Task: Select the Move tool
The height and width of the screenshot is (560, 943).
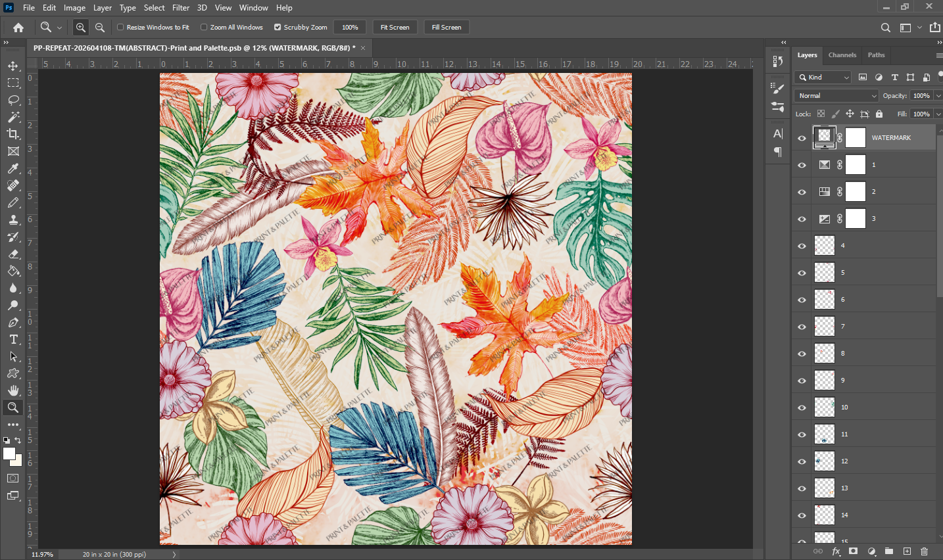Action: point(13,66)
